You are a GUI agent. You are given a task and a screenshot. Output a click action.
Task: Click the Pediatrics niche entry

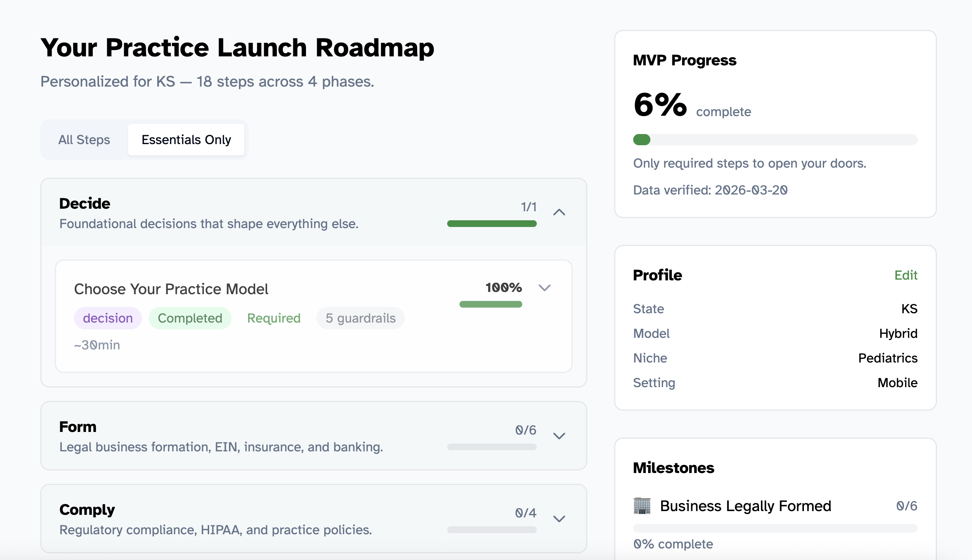[x=888, y=358]
